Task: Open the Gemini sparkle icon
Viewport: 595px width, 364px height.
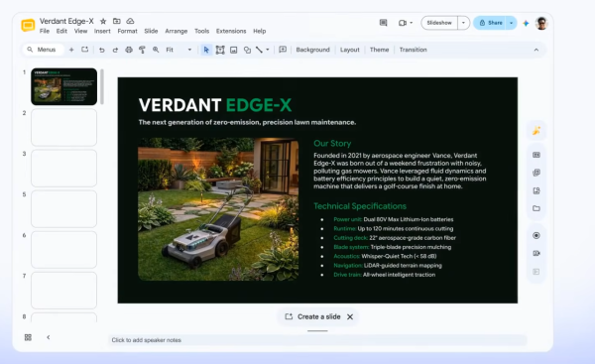Action: pos(526,23)
